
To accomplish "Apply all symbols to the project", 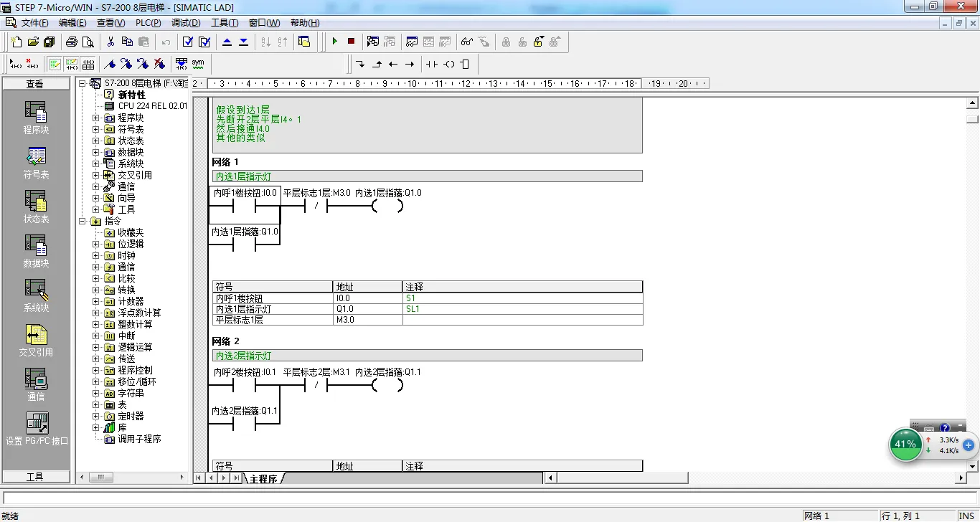I will click(x=181, y=64).
